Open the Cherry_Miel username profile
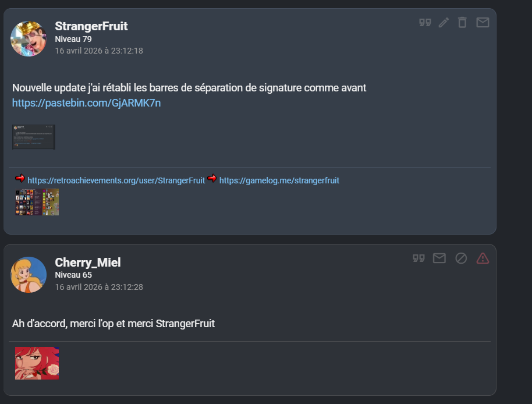This screenshot has height=404, width=532. pyautogui.click(x=88, y=262)
